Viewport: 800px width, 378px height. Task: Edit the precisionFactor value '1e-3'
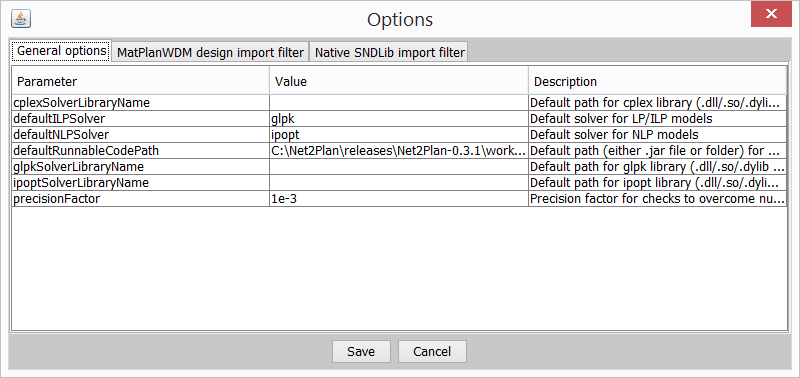coord(399,198)
